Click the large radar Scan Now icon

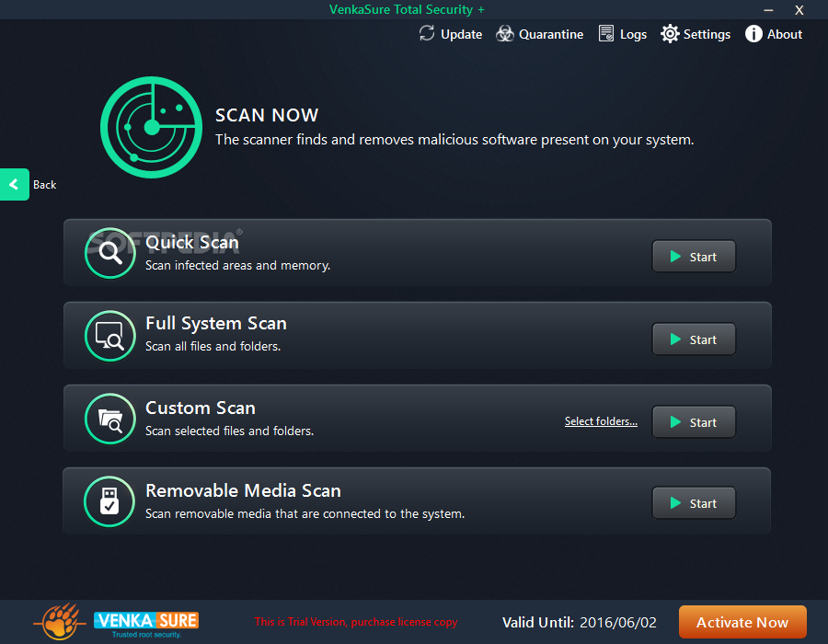[x=152, y=127]
